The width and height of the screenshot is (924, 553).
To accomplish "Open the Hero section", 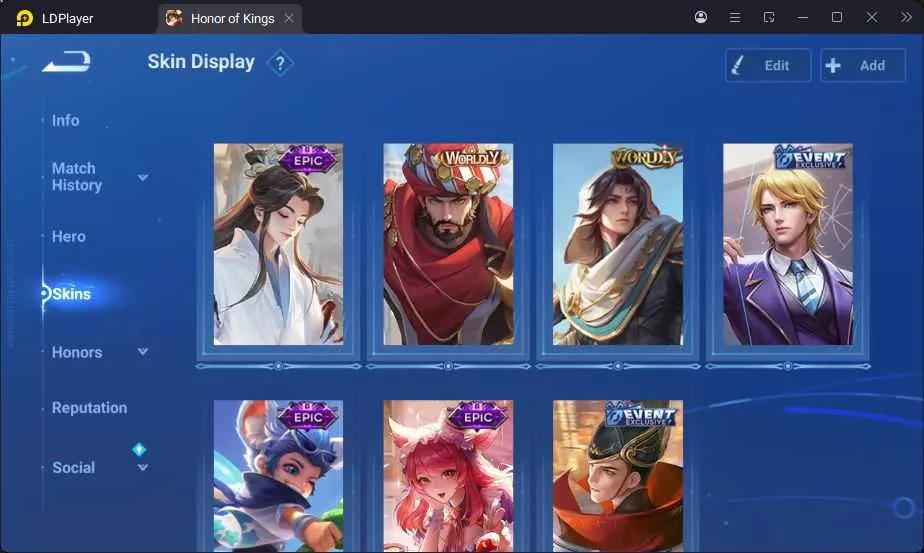I will click(x=68, y=236).
